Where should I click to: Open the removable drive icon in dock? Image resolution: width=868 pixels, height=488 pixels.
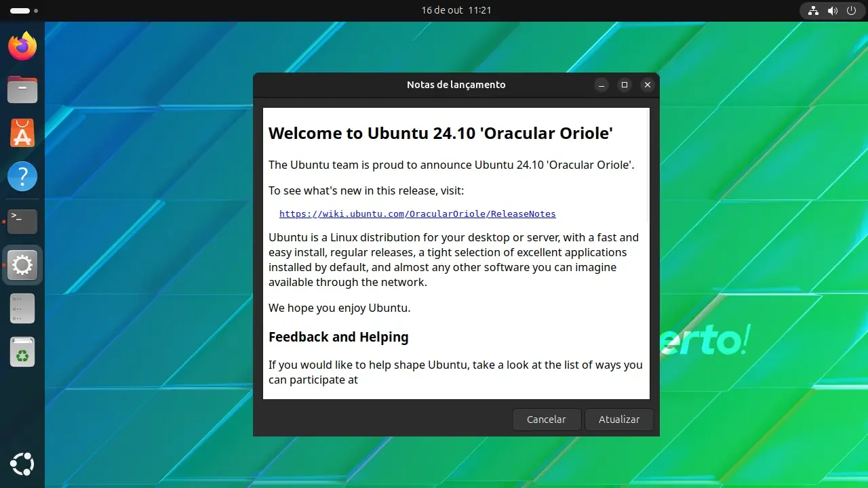pos(22,308)
